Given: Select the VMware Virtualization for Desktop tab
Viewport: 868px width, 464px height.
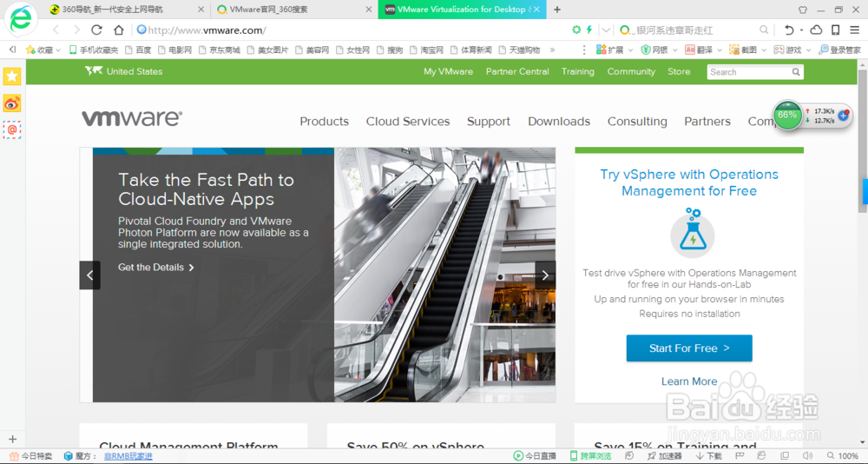Looking at the screenshot, I should click(463, 10).
